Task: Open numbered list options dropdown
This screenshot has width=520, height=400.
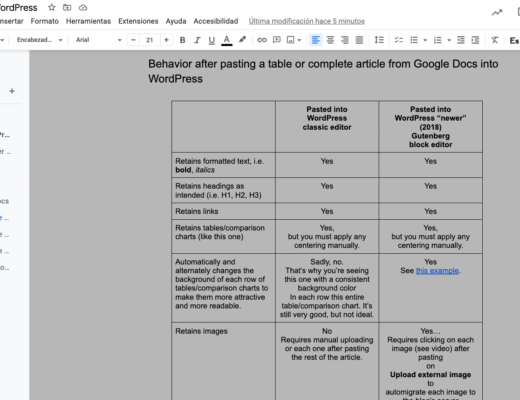Action: [x=449, y=40]
